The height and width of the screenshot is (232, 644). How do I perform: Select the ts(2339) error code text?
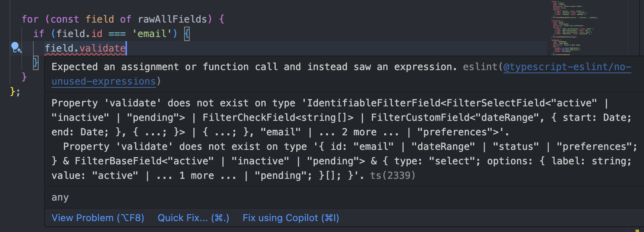[393, 175]
